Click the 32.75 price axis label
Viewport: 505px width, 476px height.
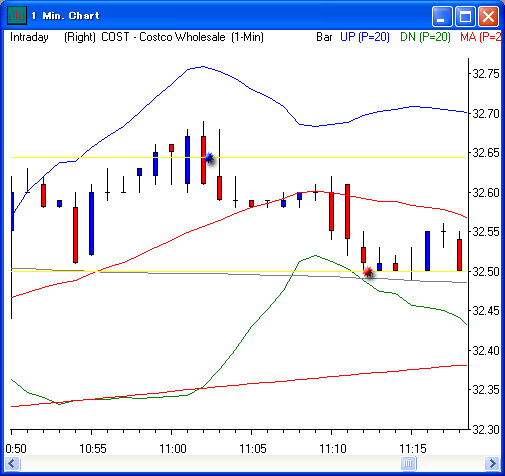click(486, 74)
